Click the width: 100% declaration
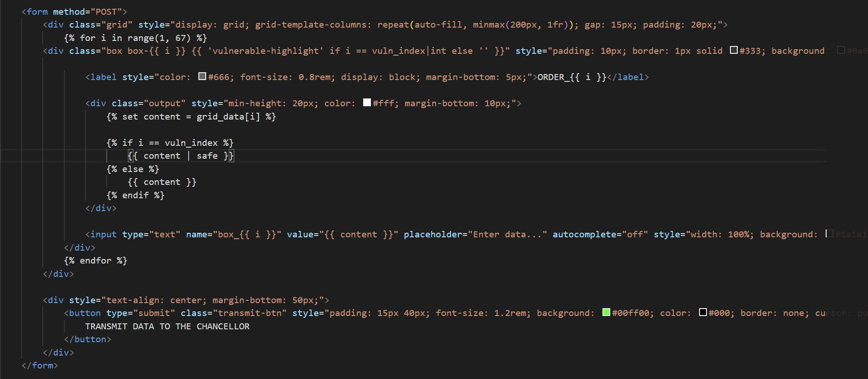Image resolution: width=868 pixels, height=379 pixels. [x=720, y=234]
